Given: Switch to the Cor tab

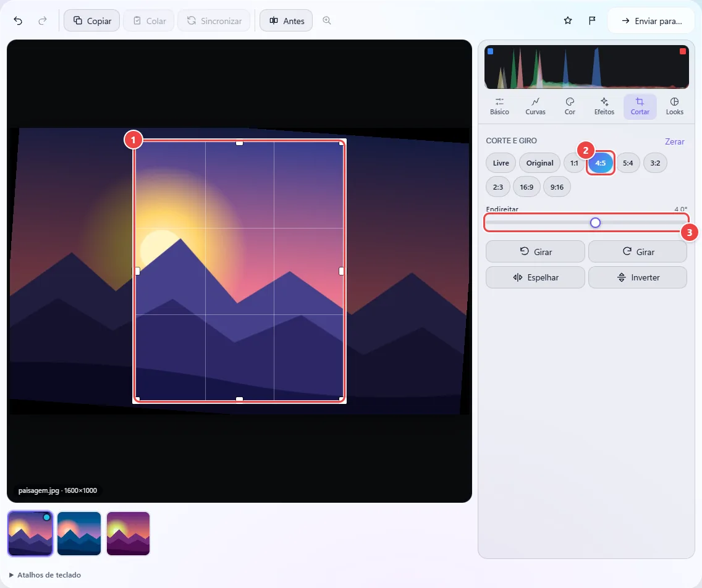Looking at the screenshot, I should tap(570, 106).
